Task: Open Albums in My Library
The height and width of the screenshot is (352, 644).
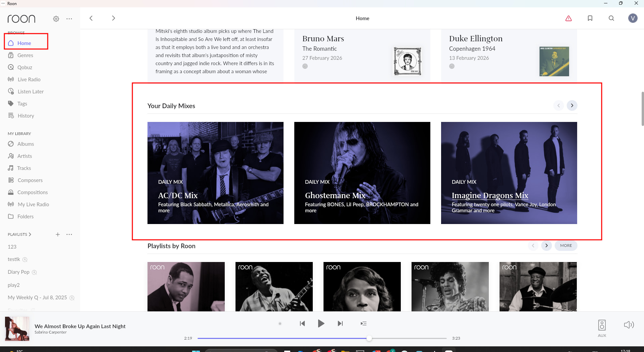Action: pos(26,144)
